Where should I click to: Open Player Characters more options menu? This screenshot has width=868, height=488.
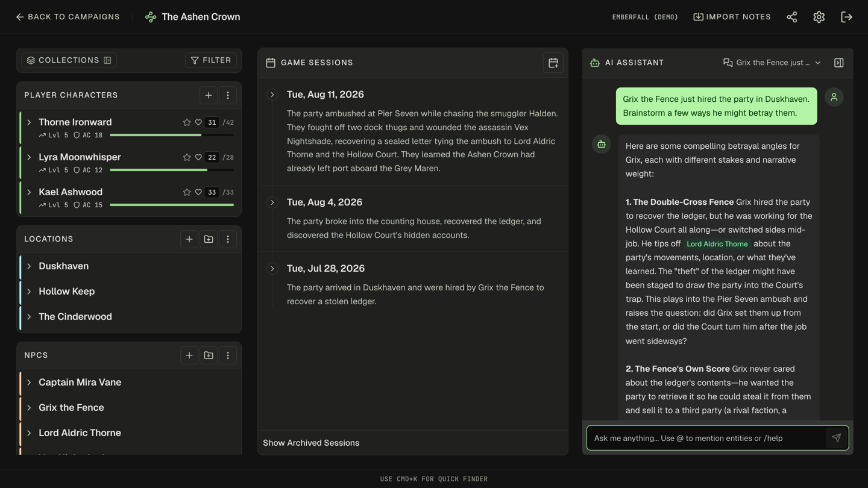point(228,95)
